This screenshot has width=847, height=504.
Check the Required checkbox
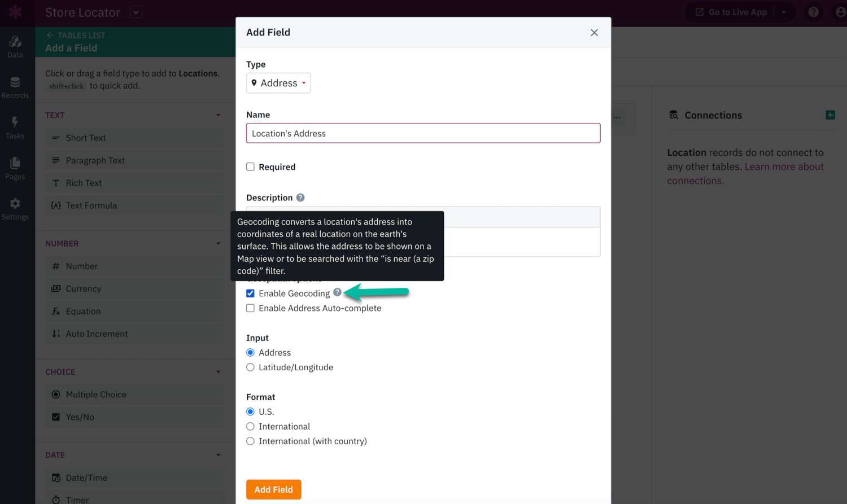click(250, 166)
